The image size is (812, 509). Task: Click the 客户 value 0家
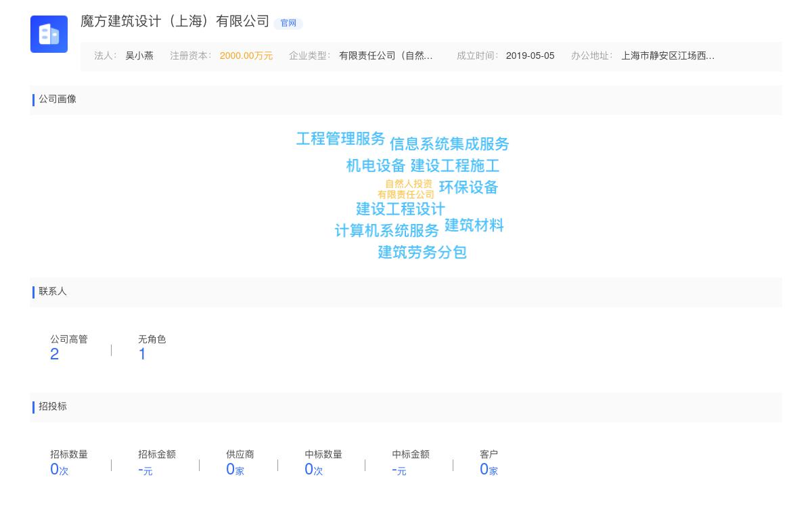(489, 470)
